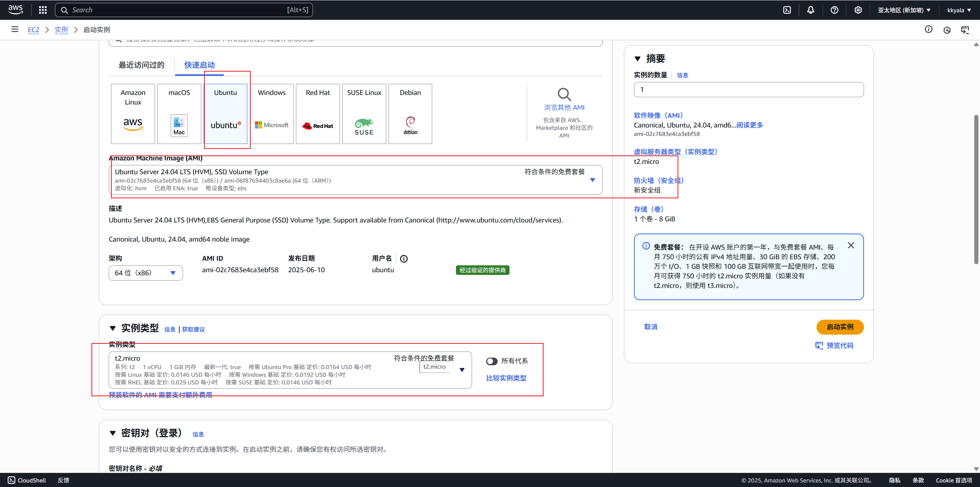This screenshot has height=487, width=980.
Task: Close the free tier notice
Action: click(851, 245)
